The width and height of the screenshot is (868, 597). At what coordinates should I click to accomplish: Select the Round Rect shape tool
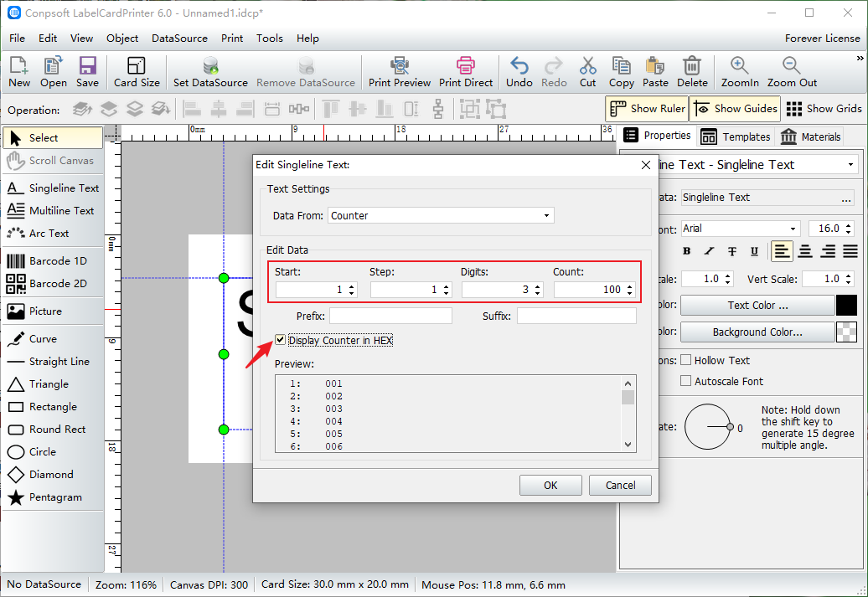click(x=53, y=430)
